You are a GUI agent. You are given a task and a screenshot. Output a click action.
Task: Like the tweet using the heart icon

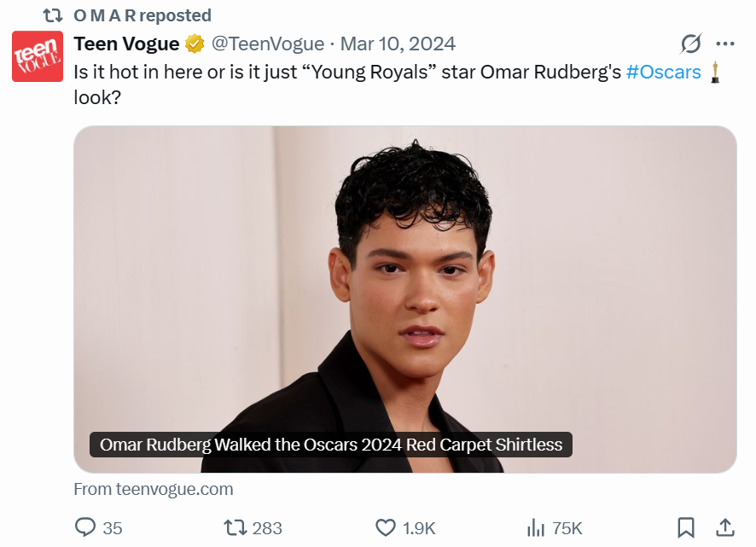[386, 528]
